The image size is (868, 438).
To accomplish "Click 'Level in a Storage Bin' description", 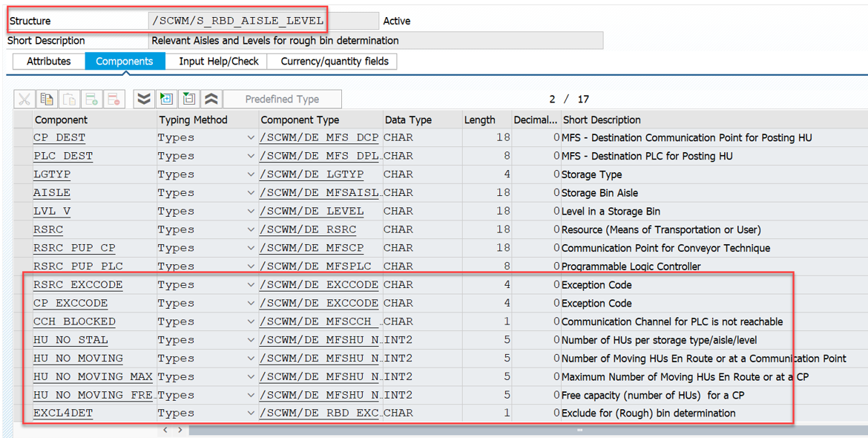I will (611, 211).
